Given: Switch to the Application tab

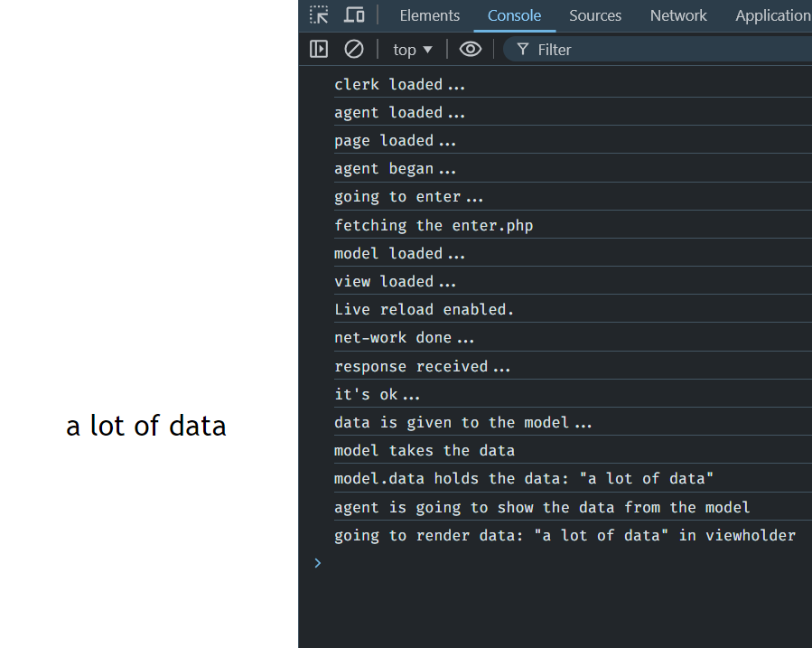Looking at the screenshot, I should click(773, 15).
